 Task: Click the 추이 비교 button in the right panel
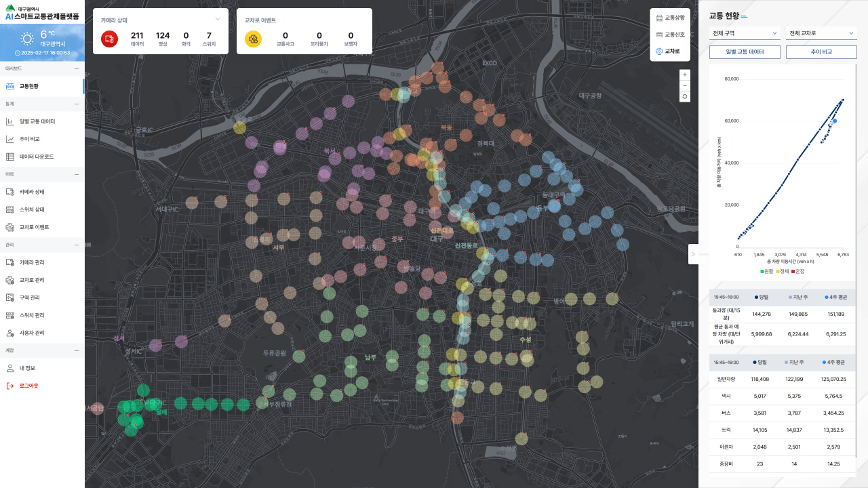821,52
